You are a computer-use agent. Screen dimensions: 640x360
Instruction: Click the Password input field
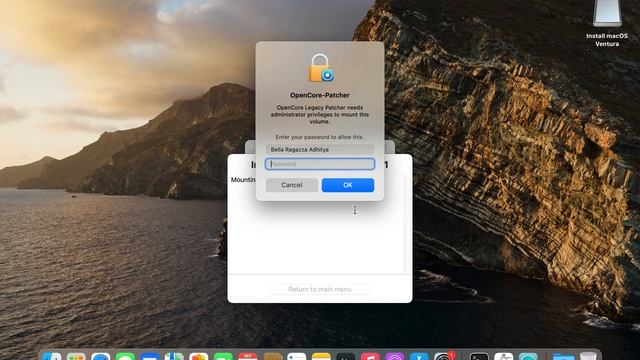point(320,164)
